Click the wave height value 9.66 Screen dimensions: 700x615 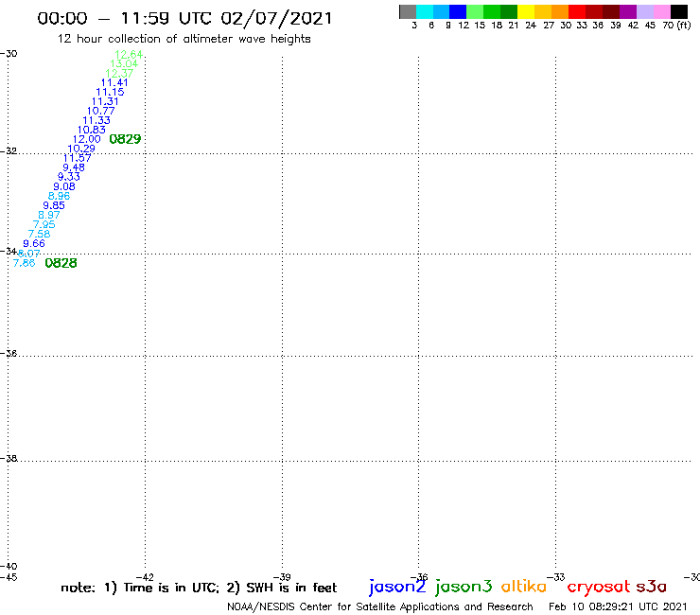click(x=34, y=243)
